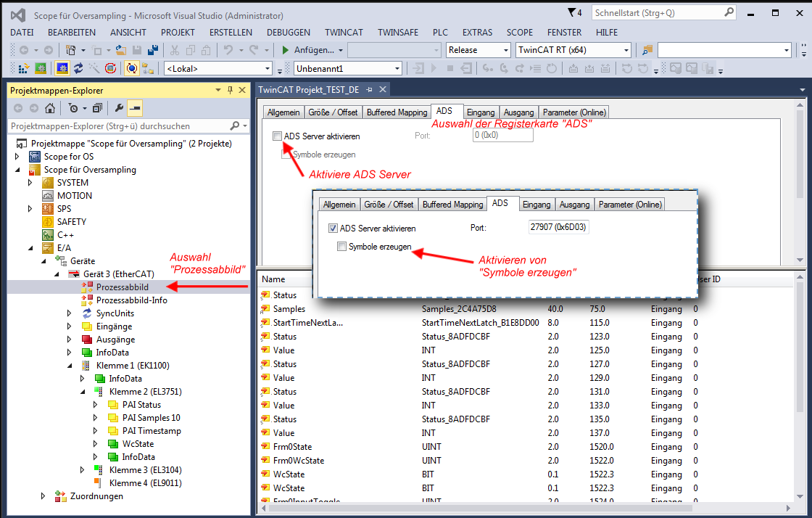Expand the SyncUnits tree node
Viewport: 812px width, 518px height.
(x=70, y=313)
